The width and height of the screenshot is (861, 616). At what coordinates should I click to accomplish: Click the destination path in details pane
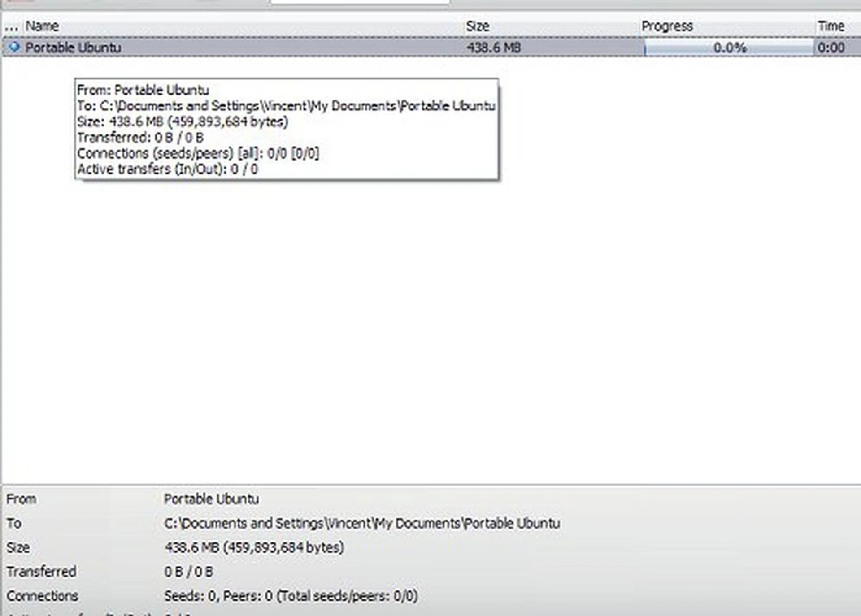tap(362, 523)
